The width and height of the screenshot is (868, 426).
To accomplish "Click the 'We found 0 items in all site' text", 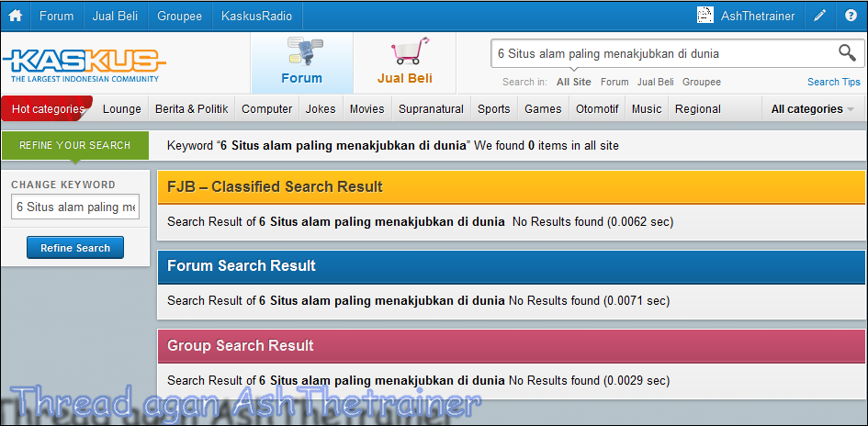I will coord(547,146).
